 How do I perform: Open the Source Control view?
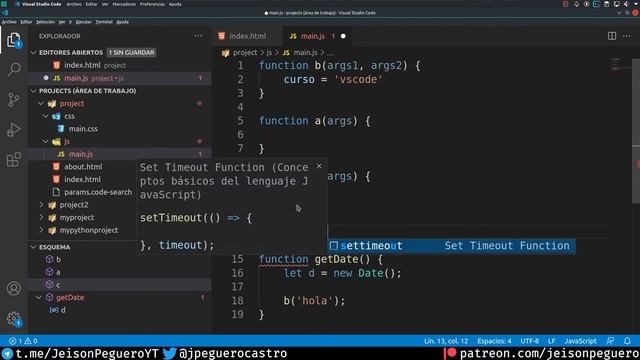tap(13, 100)
